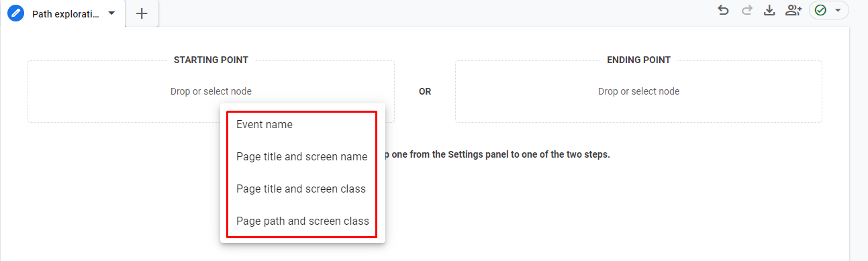The height and width of the screenshot is (261, 868).
Task: Choose Page title and screen class option
Action: pyautogui.click(x=302, y=189)
